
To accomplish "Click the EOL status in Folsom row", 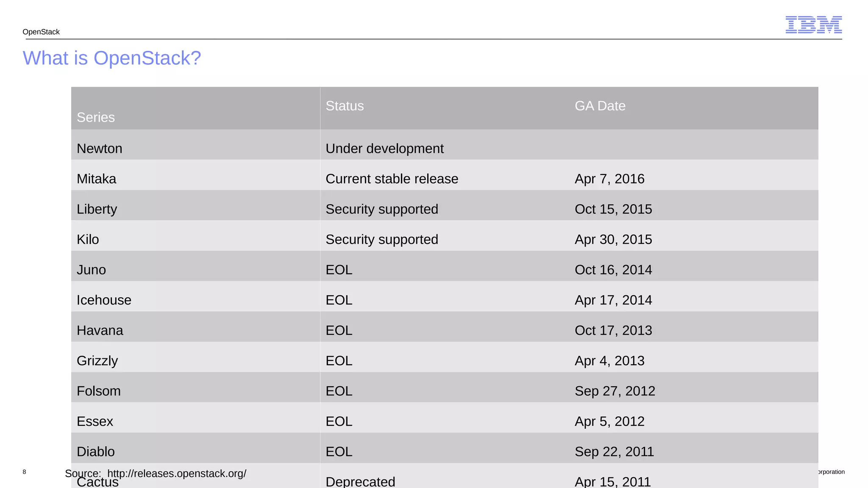I will point(339,391).
